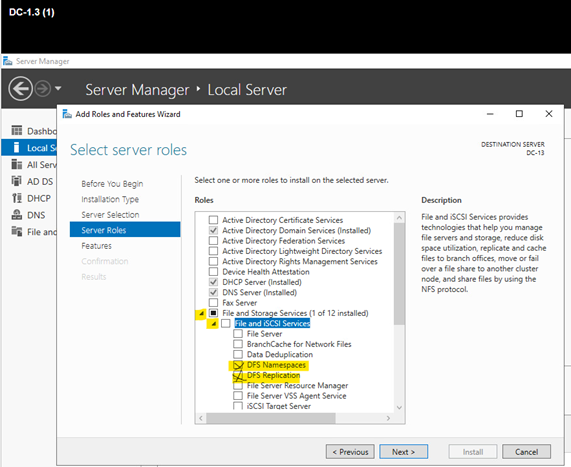Open the DNS sidebar icon

[x=17, y=215]
